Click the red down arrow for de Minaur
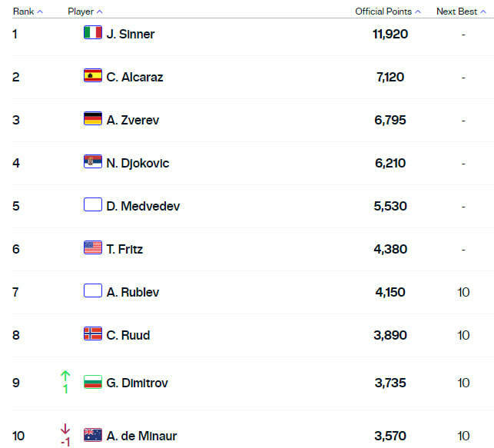 point(65,430)
